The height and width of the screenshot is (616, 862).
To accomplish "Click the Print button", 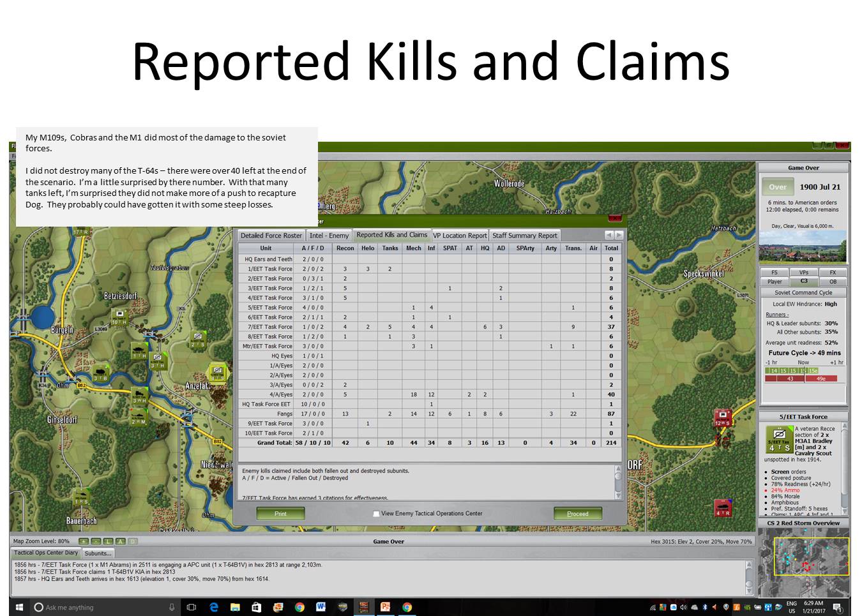I will click(280, 513).
